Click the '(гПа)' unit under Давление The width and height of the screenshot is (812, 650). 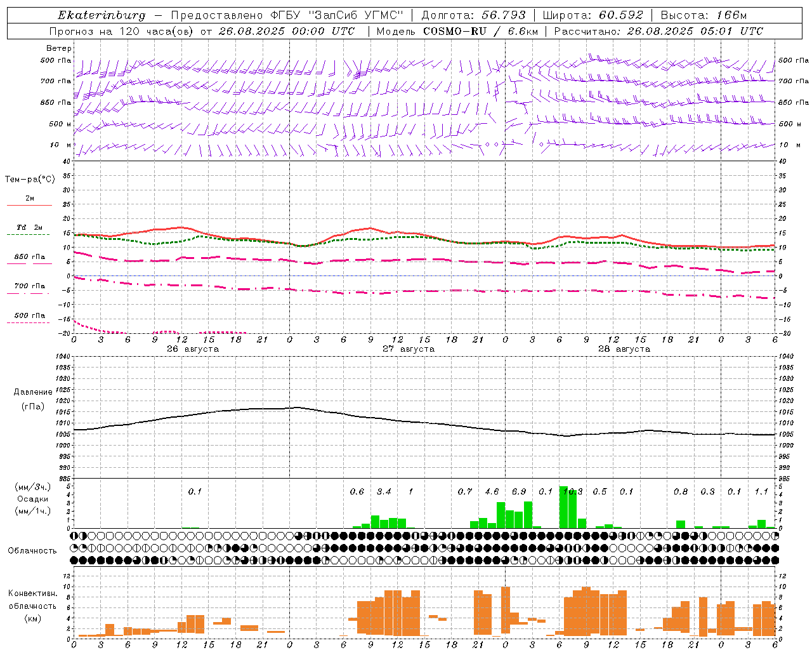click(33, 407)
